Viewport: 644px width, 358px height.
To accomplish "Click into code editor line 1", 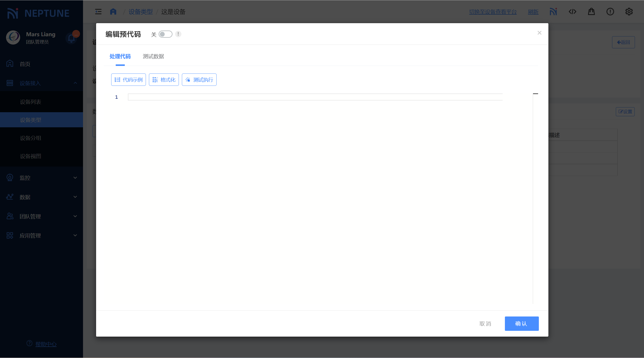I will click(314, 97).
